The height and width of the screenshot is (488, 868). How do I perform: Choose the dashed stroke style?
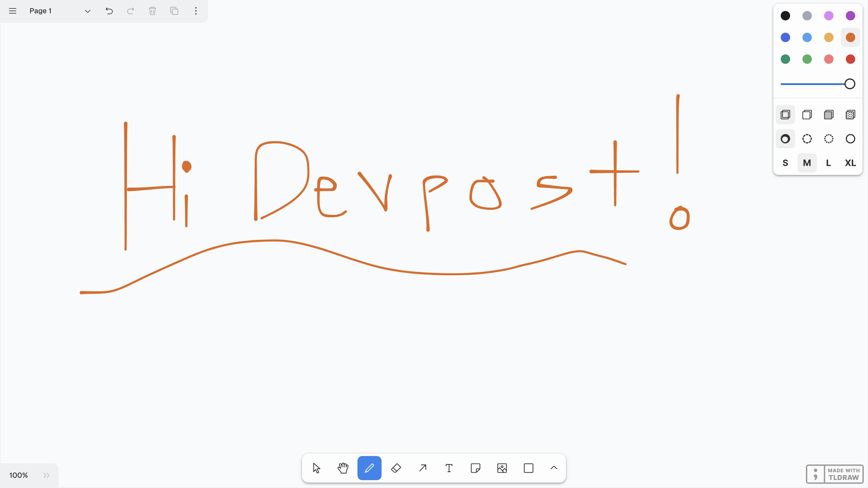807,139
